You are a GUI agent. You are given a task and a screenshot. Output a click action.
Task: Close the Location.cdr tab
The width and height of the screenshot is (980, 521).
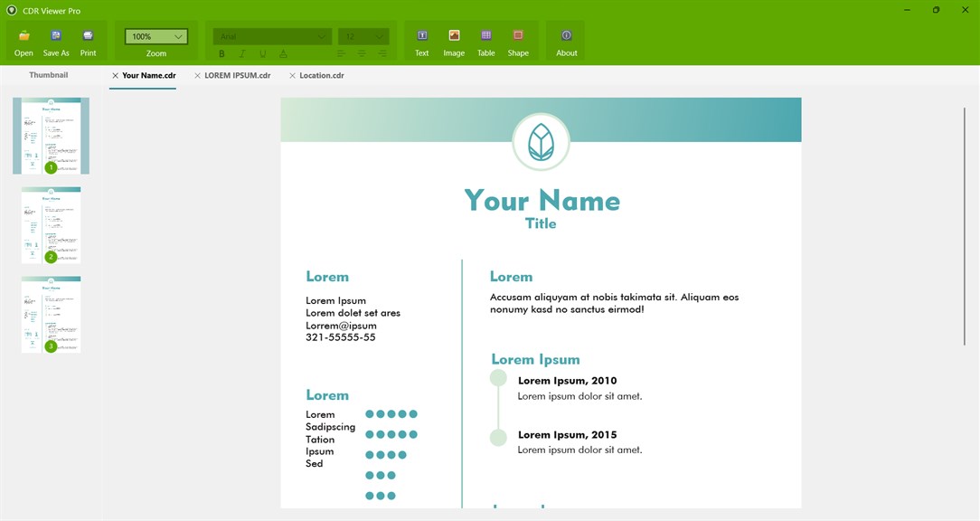(x=293, y=76)
